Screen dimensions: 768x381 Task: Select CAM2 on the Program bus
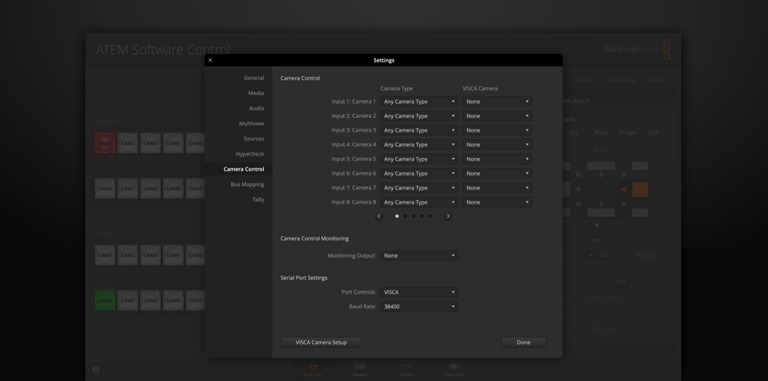pos(128,143)
